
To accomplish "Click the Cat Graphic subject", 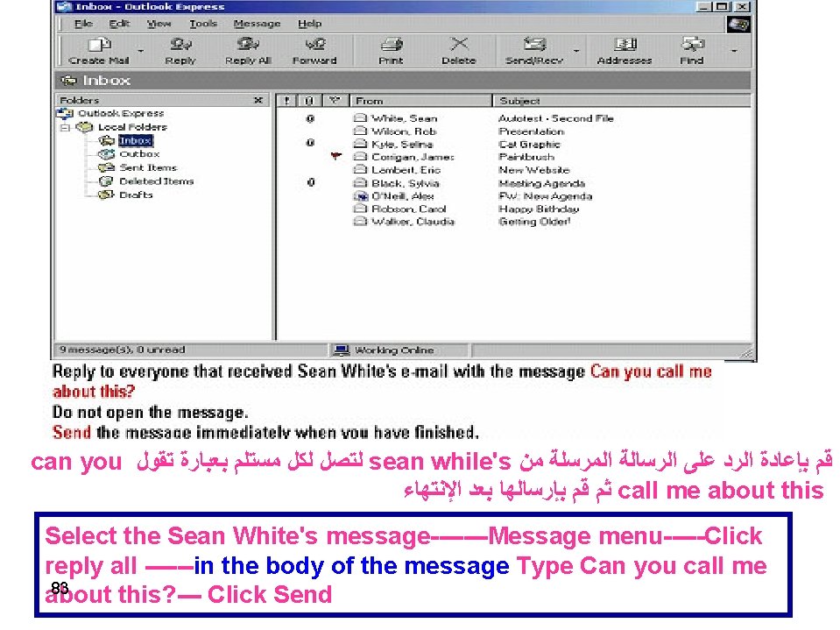I will 529,144.
